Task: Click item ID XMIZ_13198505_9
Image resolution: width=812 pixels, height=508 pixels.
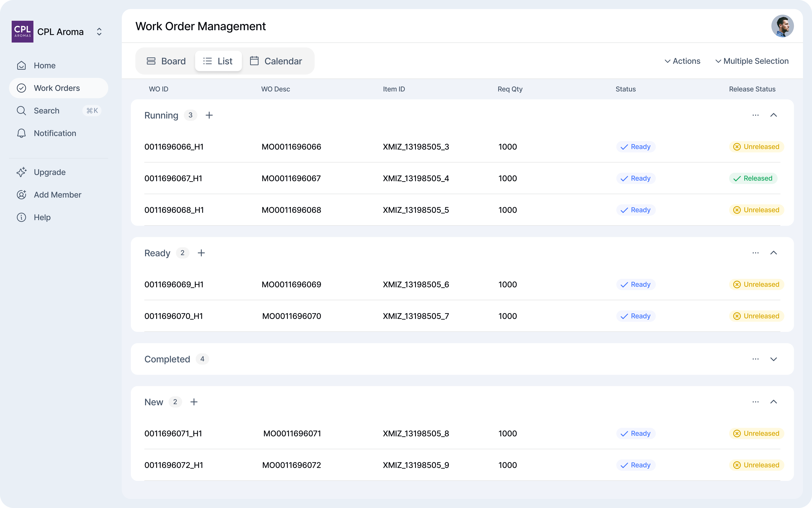Action: pos(416,465)
